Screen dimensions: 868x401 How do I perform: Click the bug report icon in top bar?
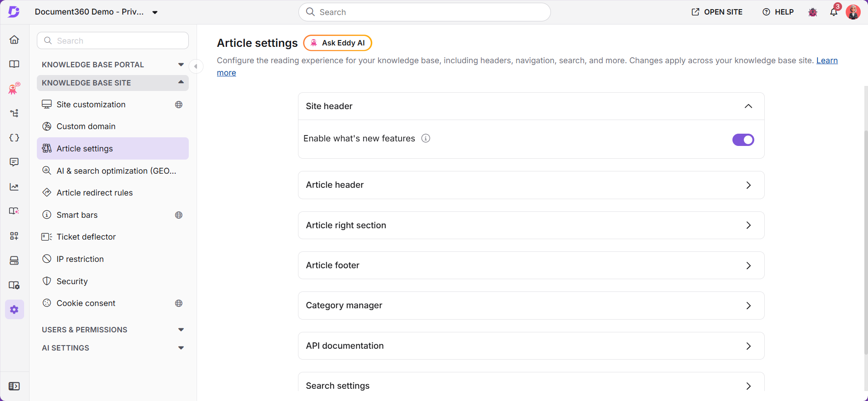click(812, 12)
